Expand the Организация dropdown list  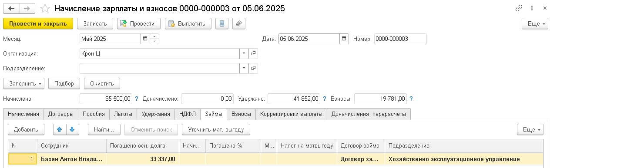(244, 53)
